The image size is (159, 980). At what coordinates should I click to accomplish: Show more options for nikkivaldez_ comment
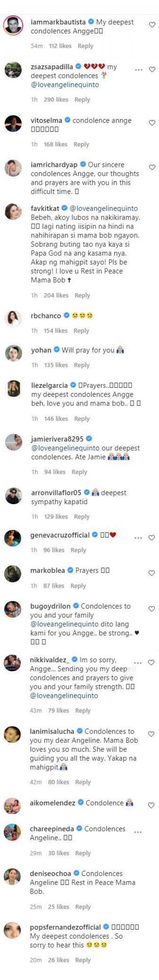tap(138, 663)
